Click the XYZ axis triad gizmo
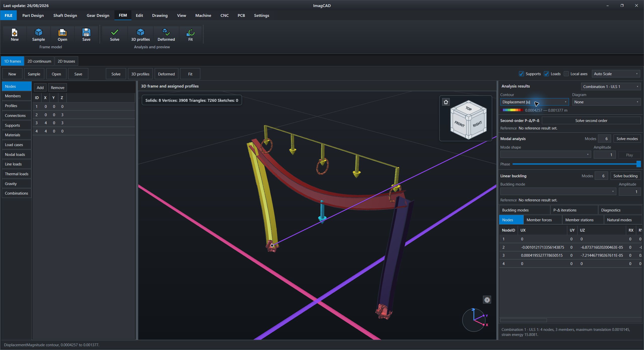This screenshot has height=350, width=644. coord(474,320)
